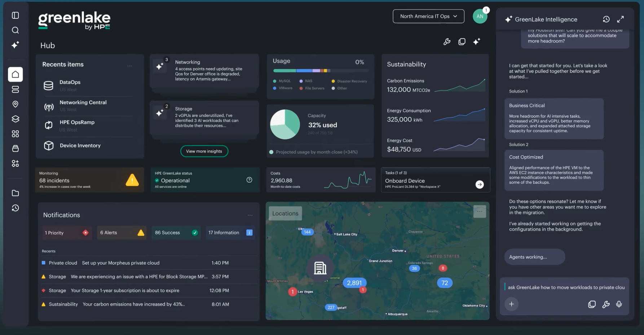This screenshot has height=335, width=644.
Task: Open the Networking insight card
Action: coord(204,71)
